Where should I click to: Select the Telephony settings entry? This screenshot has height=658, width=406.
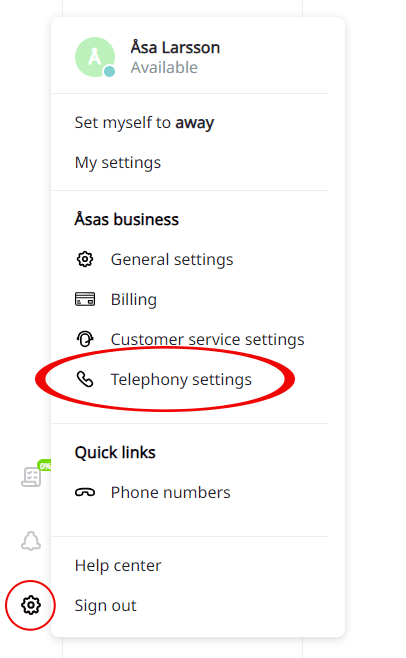point(181,379)
